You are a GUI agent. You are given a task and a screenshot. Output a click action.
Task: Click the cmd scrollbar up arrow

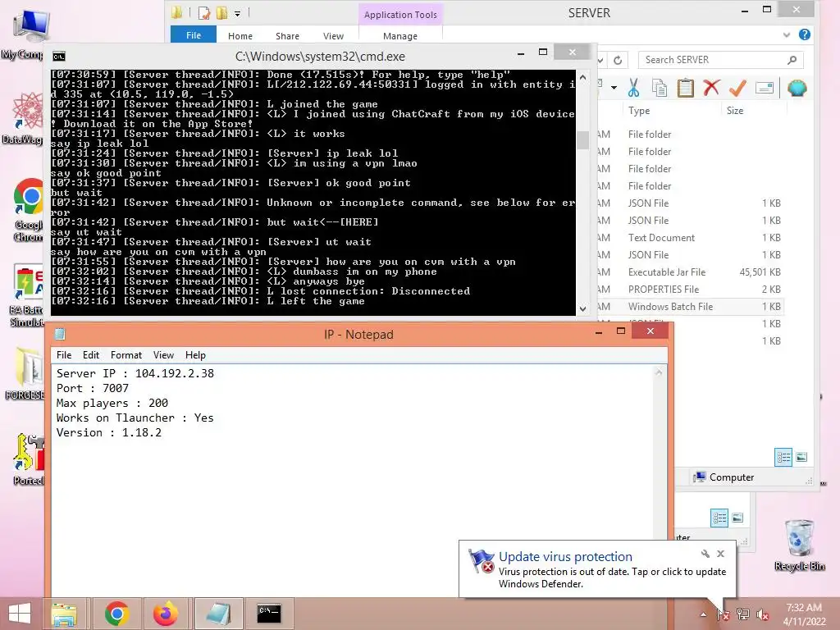582,77
